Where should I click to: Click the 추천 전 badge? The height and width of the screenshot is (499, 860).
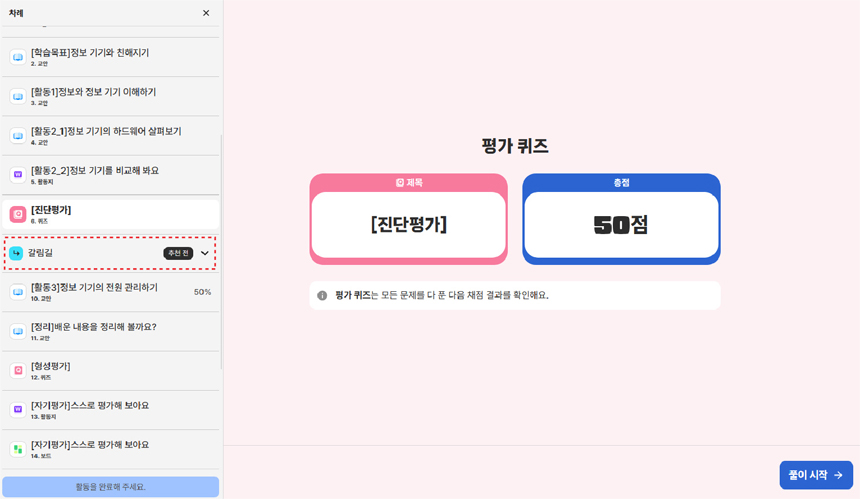pos(178,254)
